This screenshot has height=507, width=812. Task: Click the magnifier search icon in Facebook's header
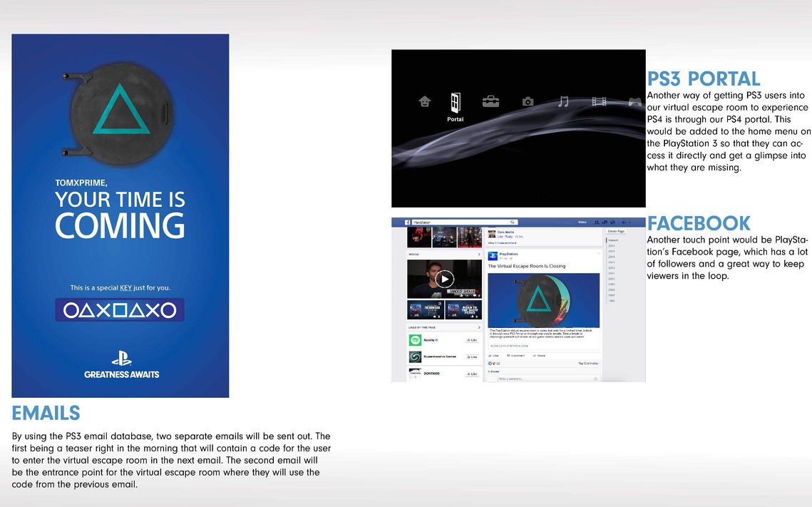coord(512,222)
